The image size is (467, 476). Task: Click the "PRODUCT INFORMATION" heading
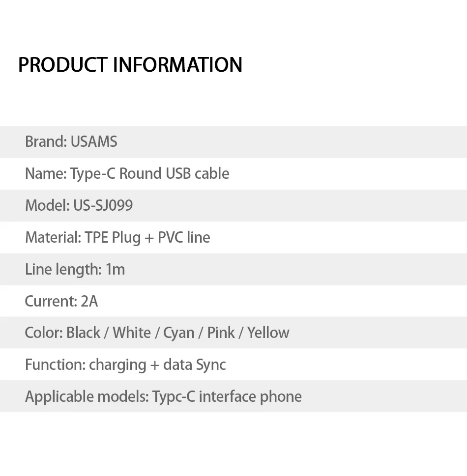point(130,65)
